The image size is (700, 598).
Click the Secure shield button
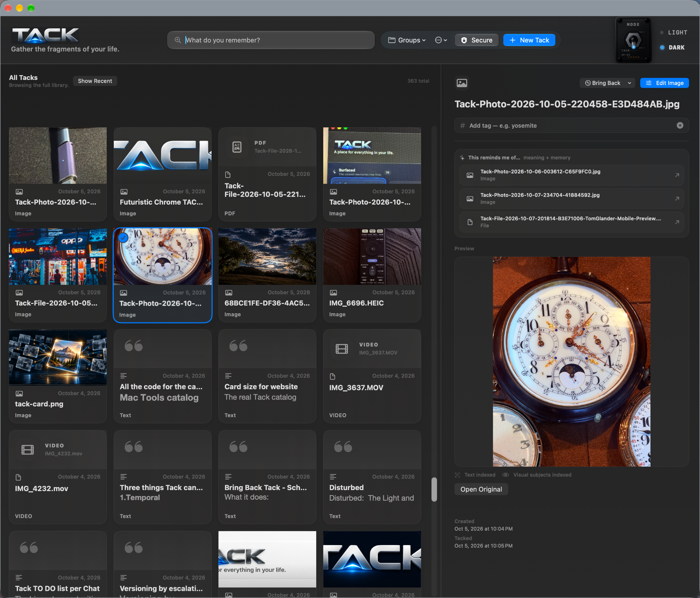(476, 40)
